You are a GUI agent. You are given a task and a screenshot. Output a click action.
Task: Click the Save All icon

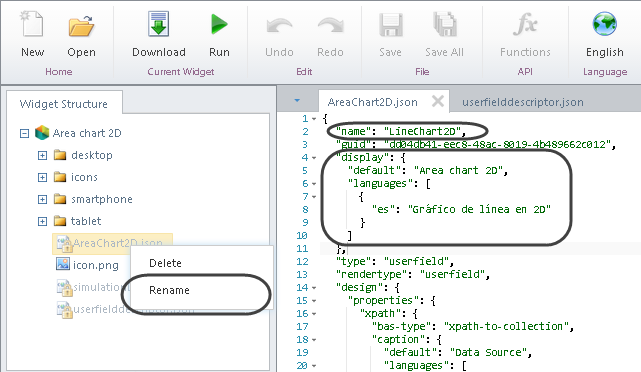pyautogui.click(x=444, y=24)
